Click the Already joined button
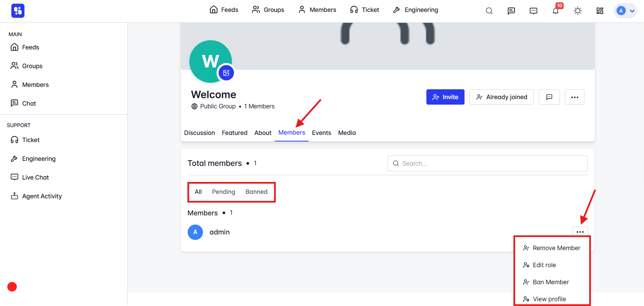 pos(501,97)
